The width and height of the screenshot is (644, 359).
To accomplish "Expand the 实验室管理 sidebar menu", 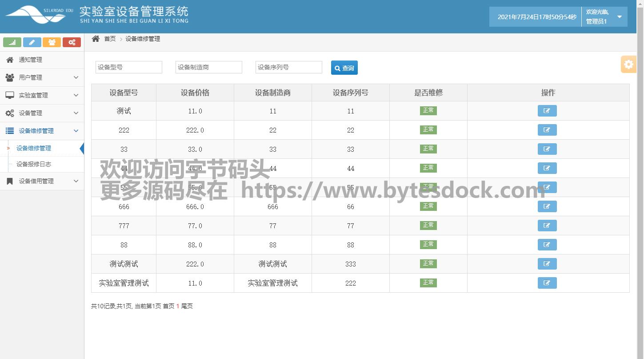I will point(42,95).
